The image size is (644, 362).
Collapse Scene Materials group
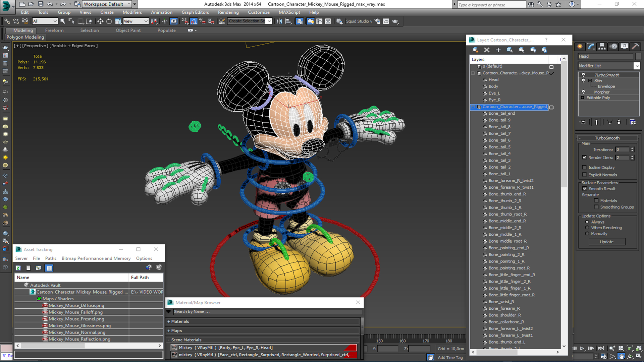[169, 340]
